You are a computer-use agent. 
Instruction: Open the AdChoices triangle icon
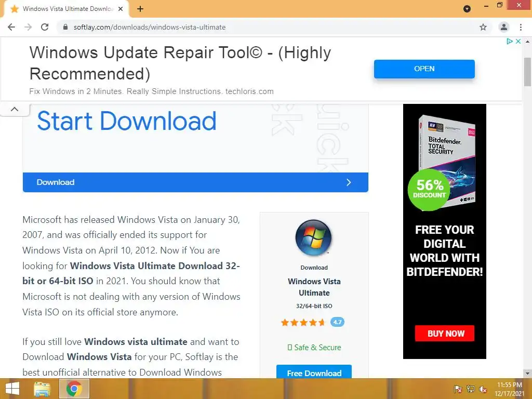[509, 42]
